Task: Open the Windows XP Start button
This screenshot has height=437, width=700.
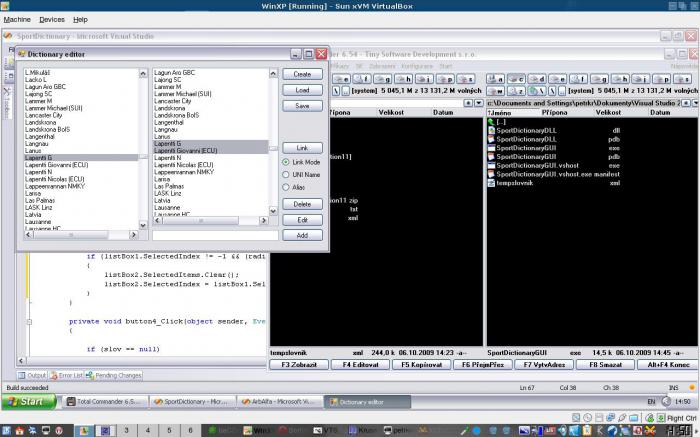Action: coord(29,401)
